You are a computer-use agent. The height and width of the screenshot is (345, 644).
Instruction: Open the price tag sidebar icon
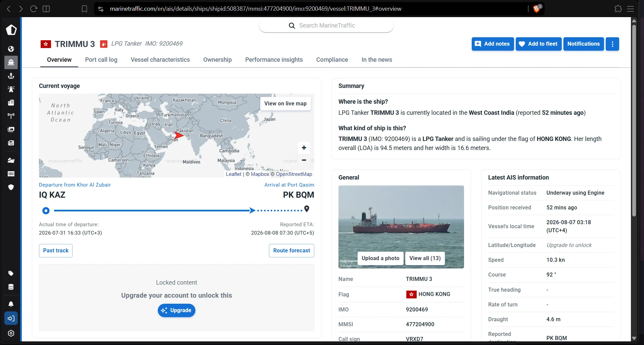click(x=11, y=274)
